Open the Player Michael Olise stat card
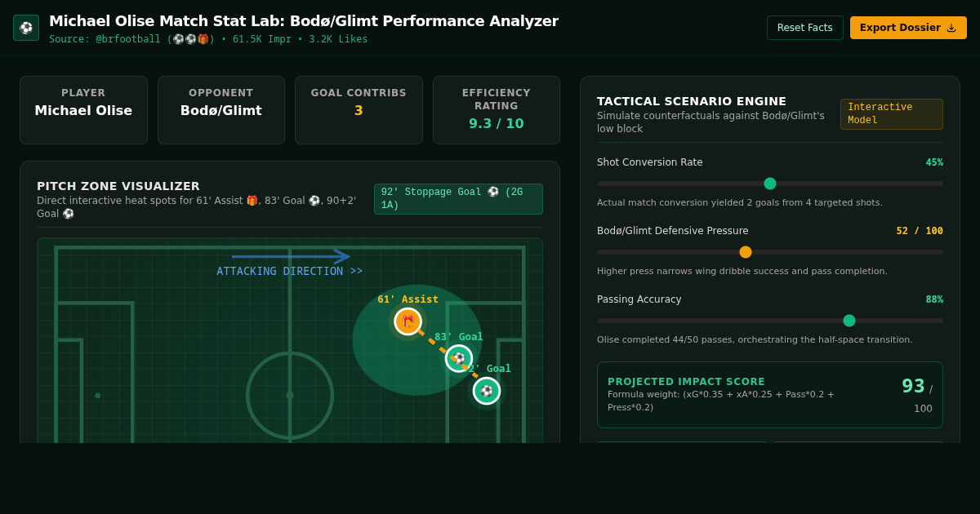The width and height of the screenshot is (980, 514). click(x=83, y=110)
